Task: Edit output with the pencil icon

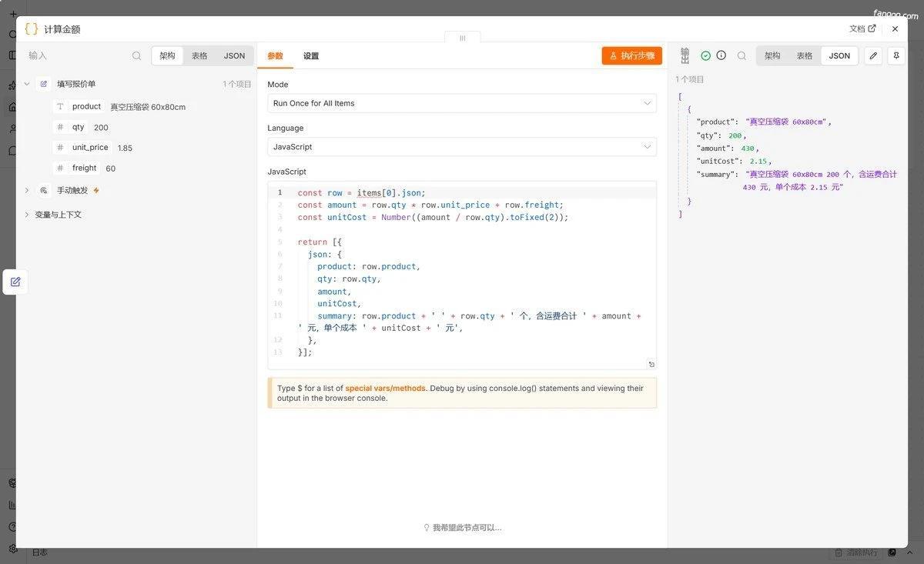Action: pos(873,55)
